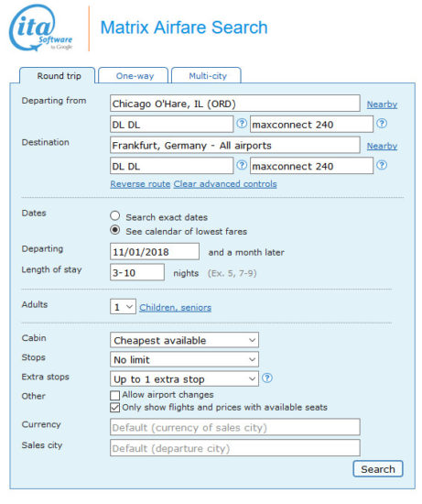
Task: Click the Departing date input field
Action: coord(155,252)
